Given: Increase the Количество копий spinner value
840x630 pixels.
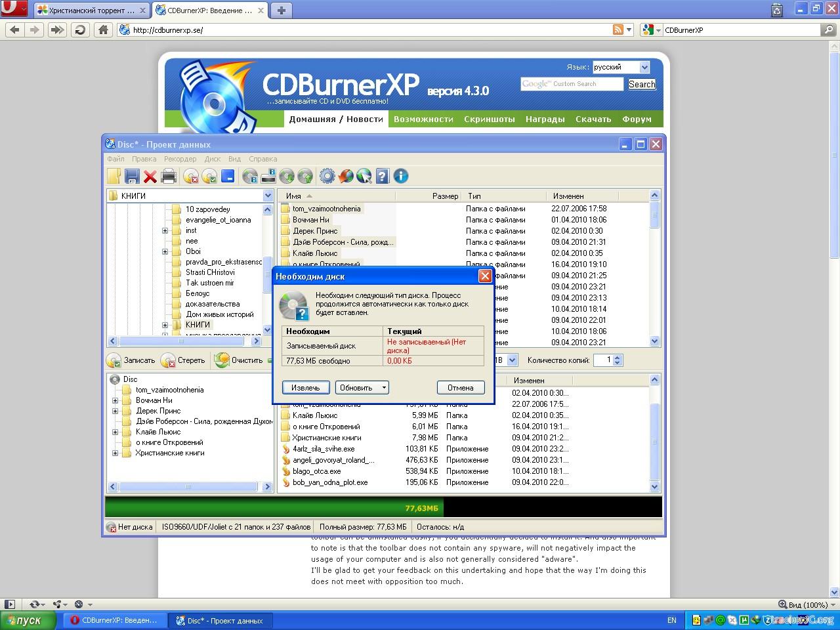Looking at the screenshot, I should tap(618, 357).
